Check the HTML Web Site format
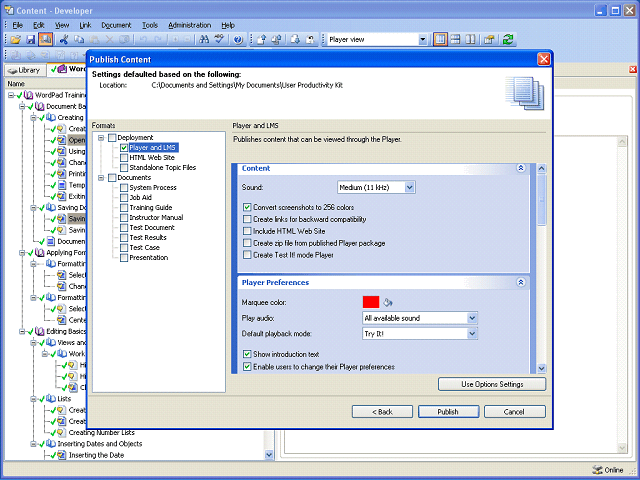This screenshot has width=640, height=480. [x=124, y=158]
